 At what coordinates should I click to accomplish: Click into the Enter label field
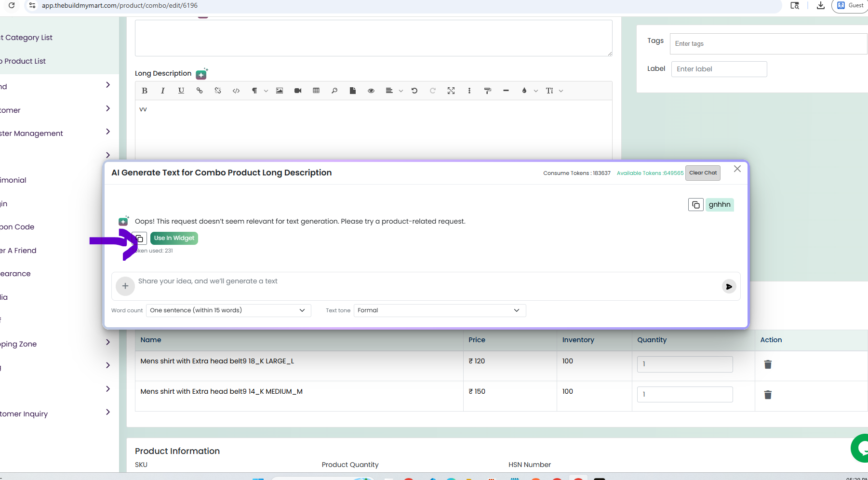[x=719, y=69]
